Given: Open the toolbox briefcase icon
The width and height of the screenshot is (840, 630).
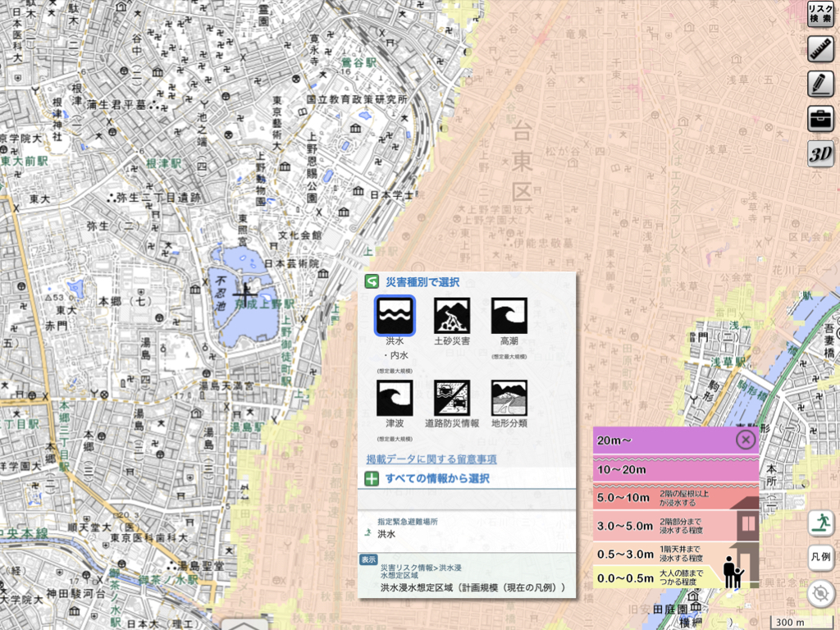Looking at the screenshot, I should 820,118.
